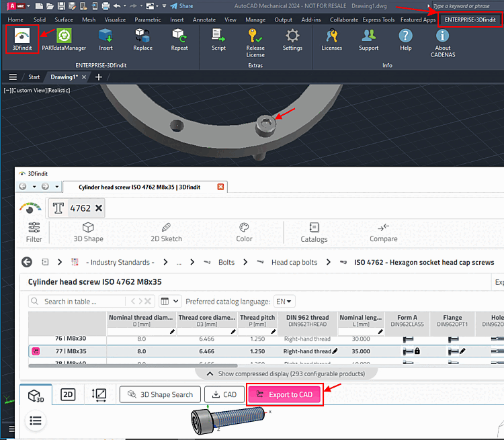Launch 3Dfindit from the ribbon
Screen dimensions: 504x440
pos(22,40)
